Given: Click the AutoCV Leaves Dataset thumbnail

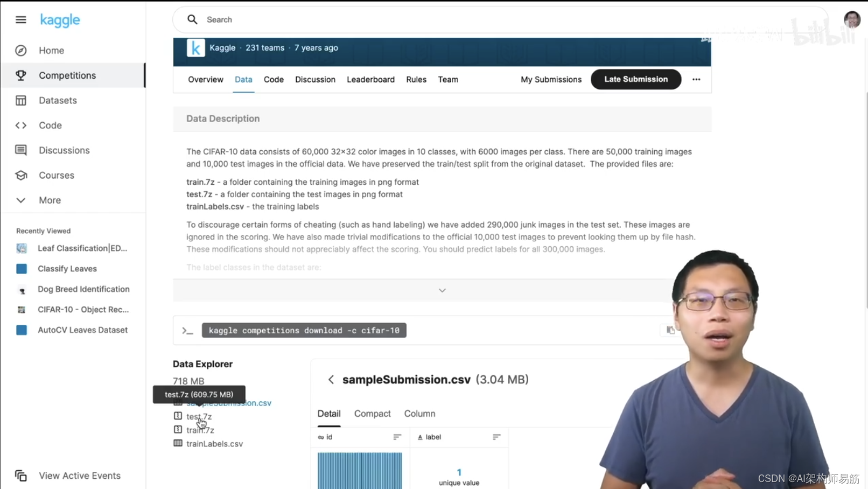Looking at the screenshot, I should pyautogui.click(x=22, y=330).
